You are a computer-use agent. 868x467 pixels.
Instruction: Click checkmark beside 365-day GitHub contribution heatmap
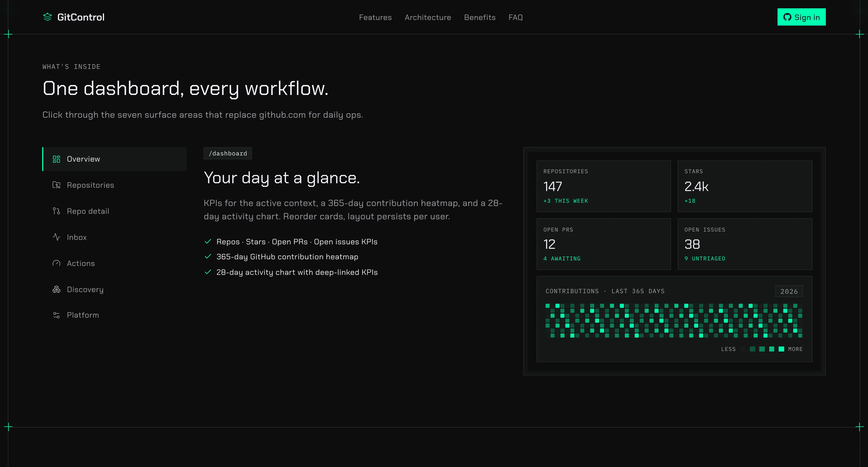coord(208,257)
